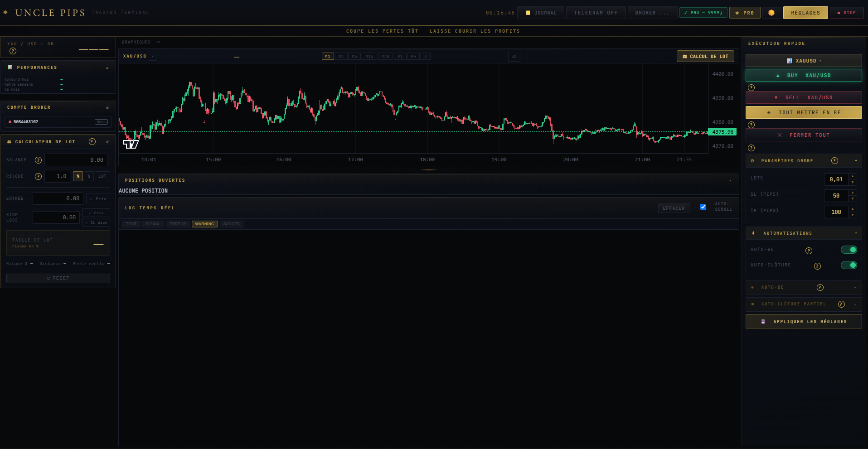Toggle the eye icon next to Graphiques
Screen dimensions: 868x449
(x=158, y=42)
